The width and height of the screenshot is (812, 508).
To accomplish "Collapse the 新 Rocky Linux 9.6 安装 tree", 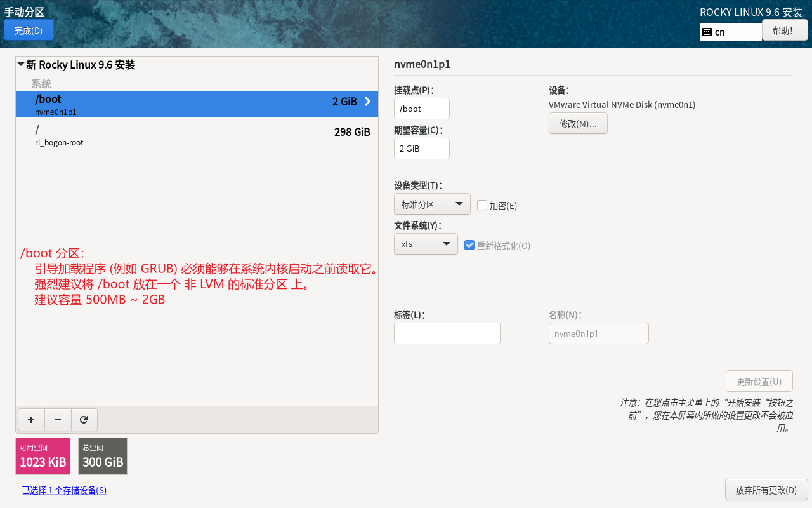I will (21, 65).
